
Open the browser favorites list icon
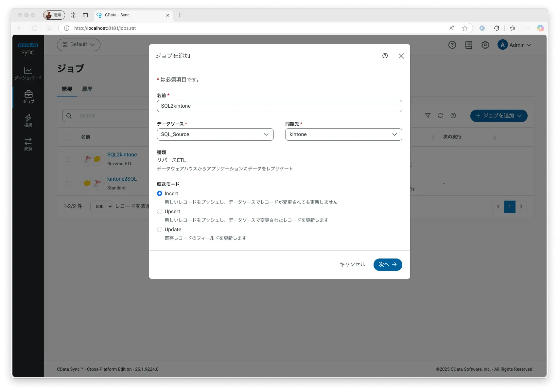pyautogui.click(x=513, y=28)
